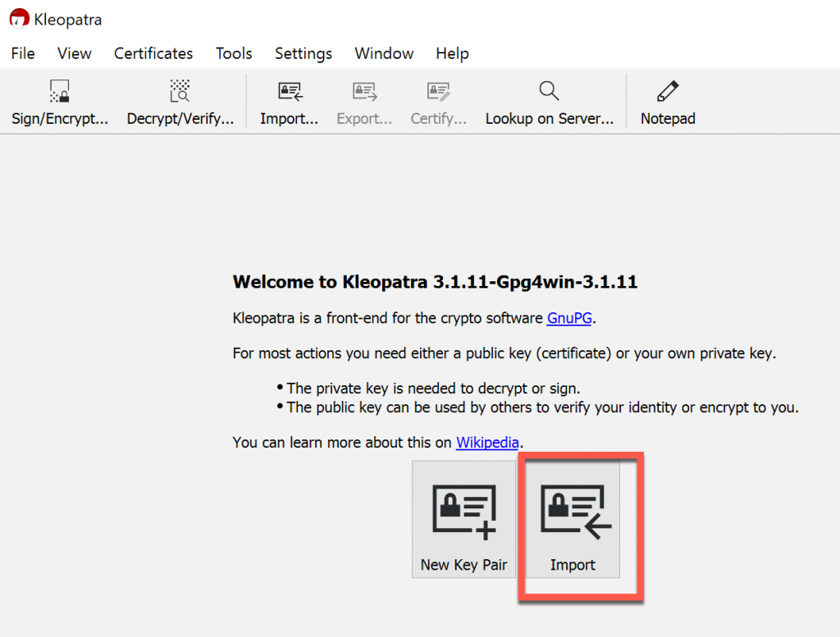Open the Settings menu

click(x=304, y=53)
